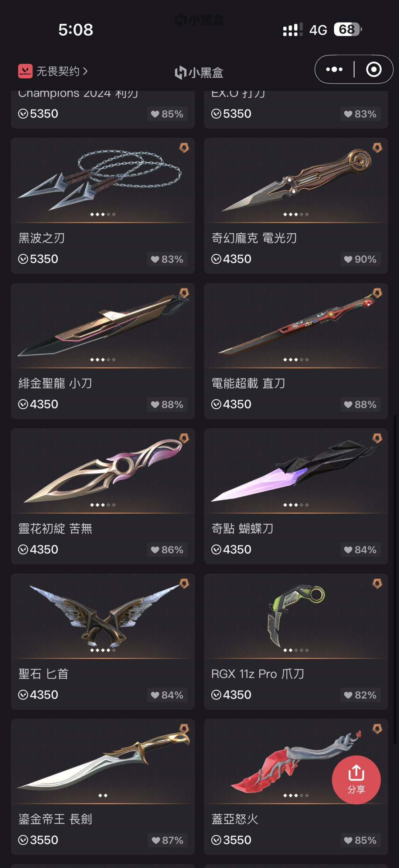Close mini-program via the circle target icon
Image resolution: width=399 pixels, height=868 pixels.
coord(374,69)
